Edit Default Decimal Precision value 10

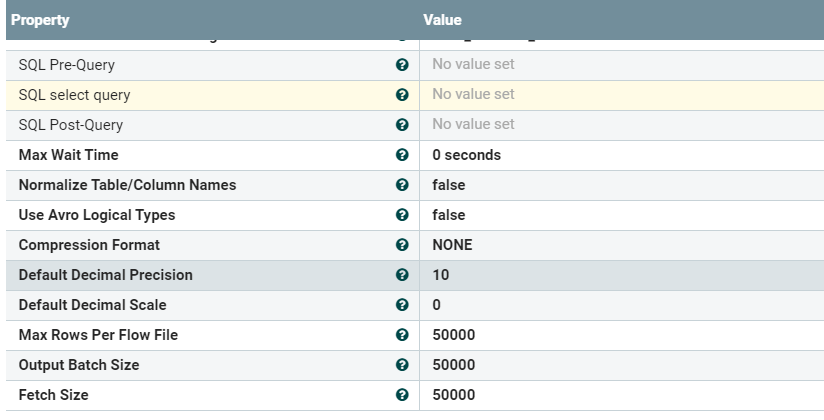(441, 275)
